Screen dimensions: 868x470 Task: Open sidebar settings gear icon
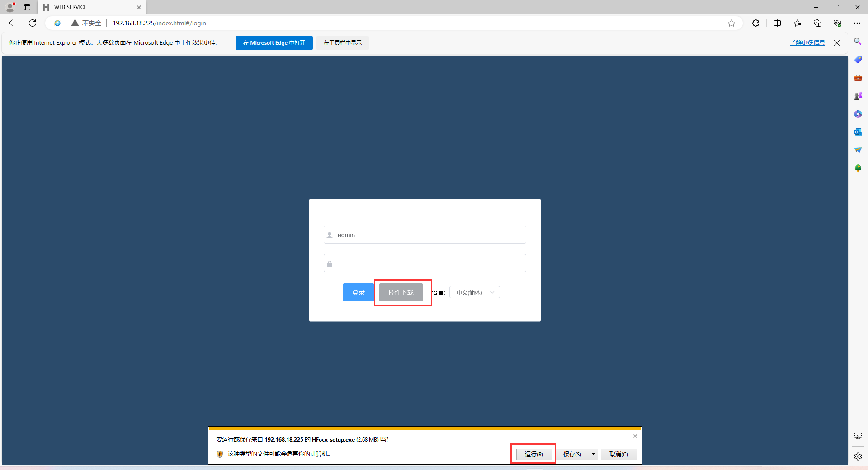858,456
